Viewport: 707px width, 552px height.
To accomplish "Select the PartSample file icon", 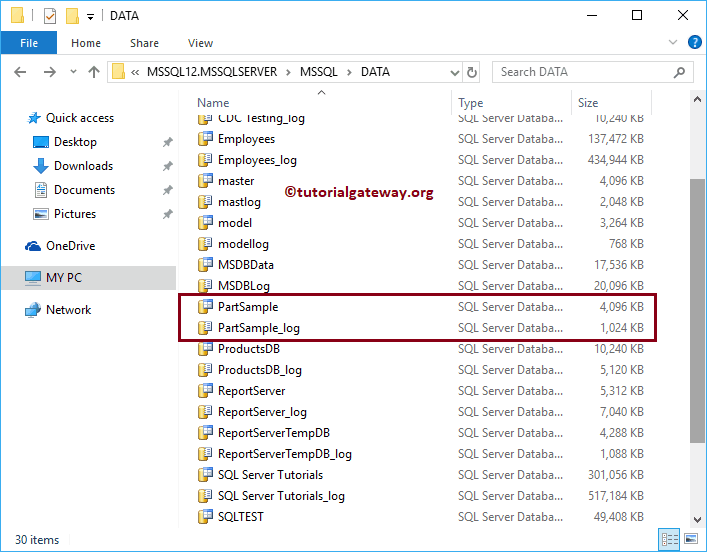I will tap(205, 307).
